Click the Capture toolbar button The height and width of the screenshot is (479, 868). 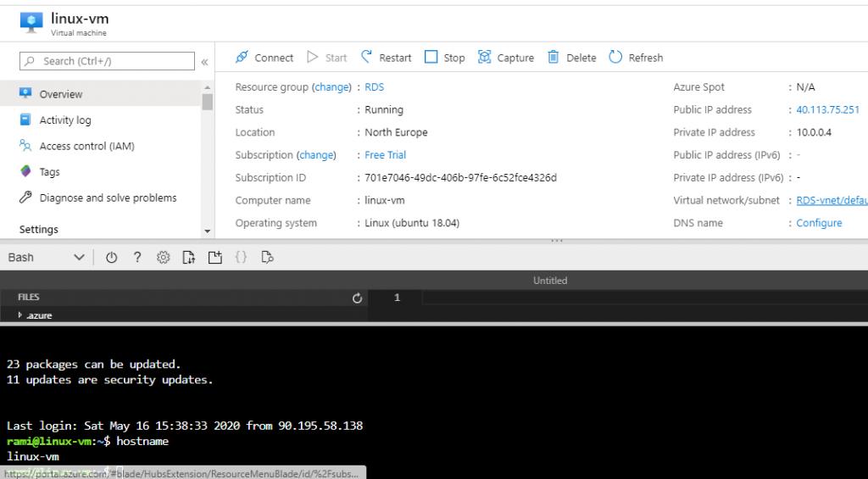pyautogui.click(x=506, y=58)
